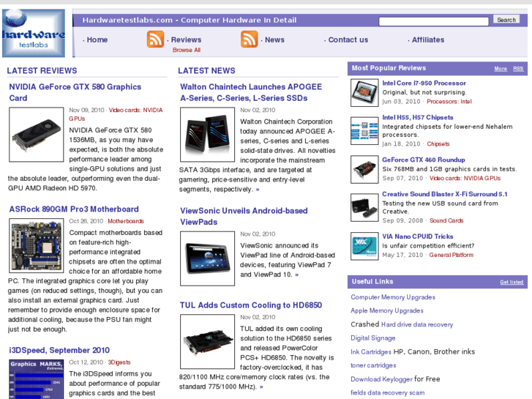Open Video cards: NVIDIA GPUs category under GTX 580

pyautogui.click(x=116, y=114)
